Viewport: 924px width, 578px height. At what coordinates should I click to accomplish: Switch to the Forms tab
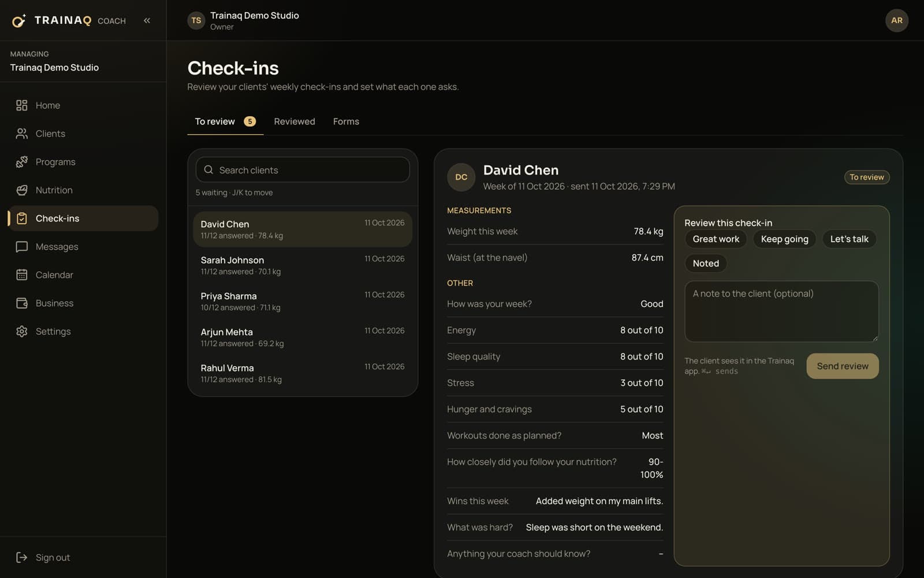(x=346, y=121)
